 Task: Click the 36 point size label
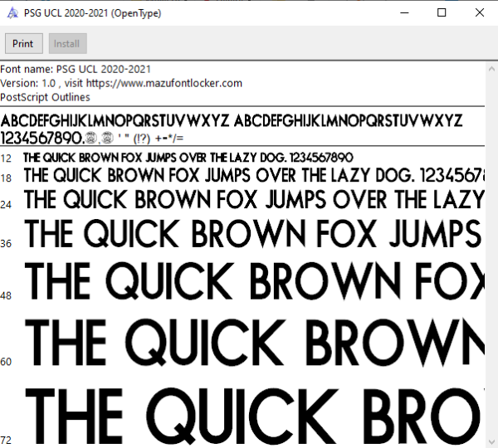[6, 244]
